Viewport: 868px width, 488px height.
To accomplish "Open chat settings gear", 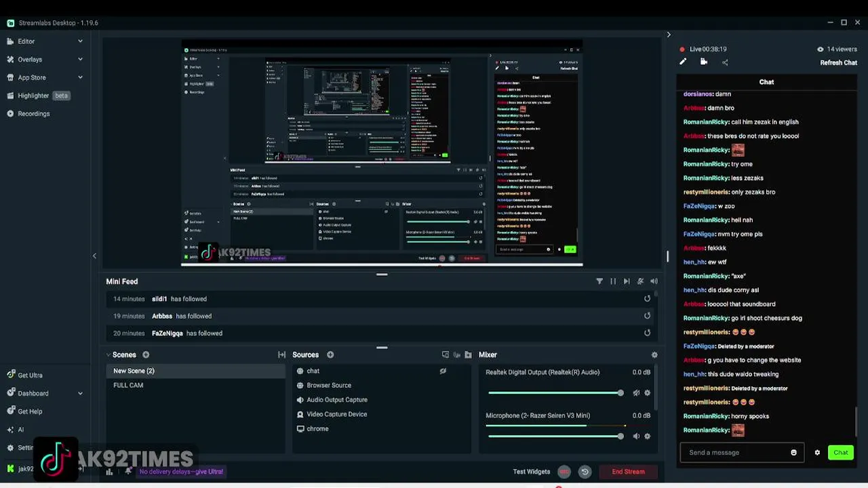I will pos(817,453).
